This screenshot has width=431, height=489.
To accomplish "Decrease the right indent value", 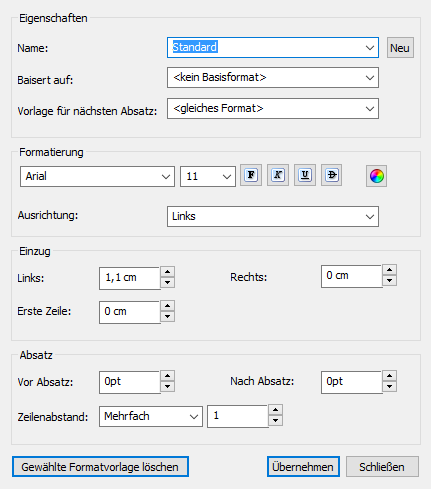I will (390, 281).
